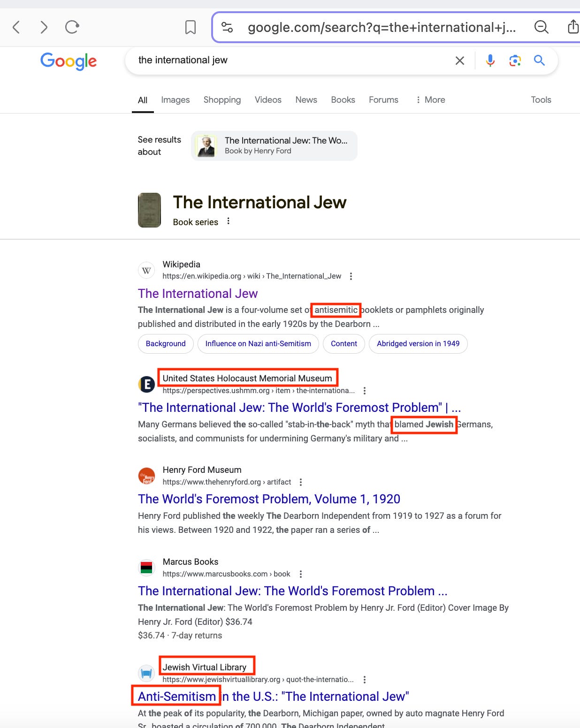The image size is (580, 728).
Task: Open the share icon in browser toolbar
Action: [x=573, y=27]
